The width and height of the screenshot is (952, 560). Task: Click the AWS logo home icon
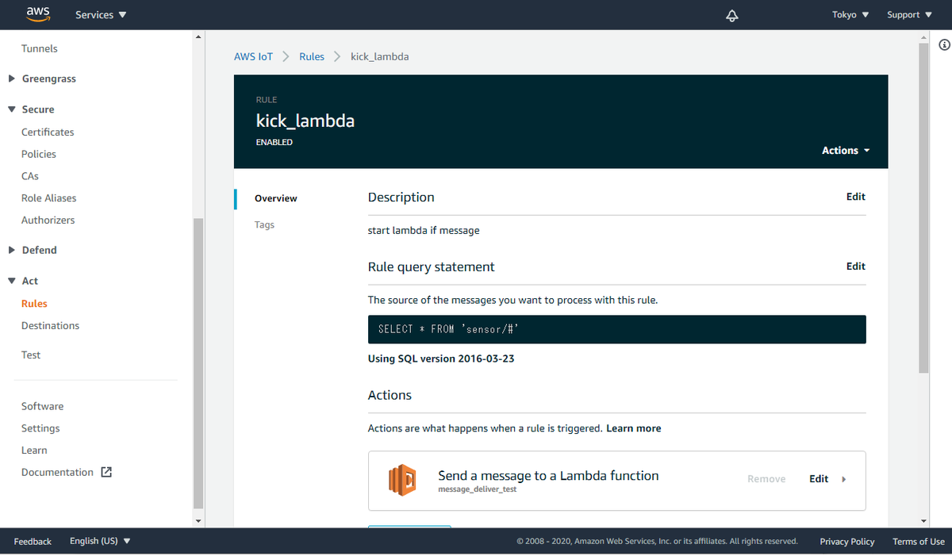pos(38,13)
